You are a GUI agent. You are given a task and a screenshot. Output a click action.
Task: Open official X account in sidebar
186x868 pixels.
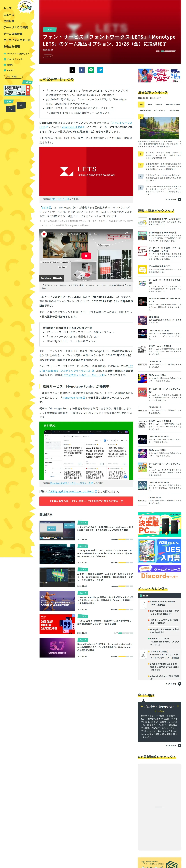10,109
